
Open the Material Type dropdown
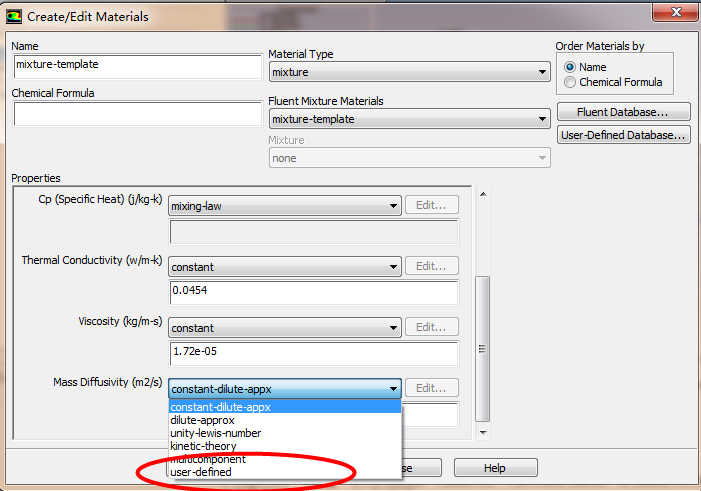[x=410, y=72]
